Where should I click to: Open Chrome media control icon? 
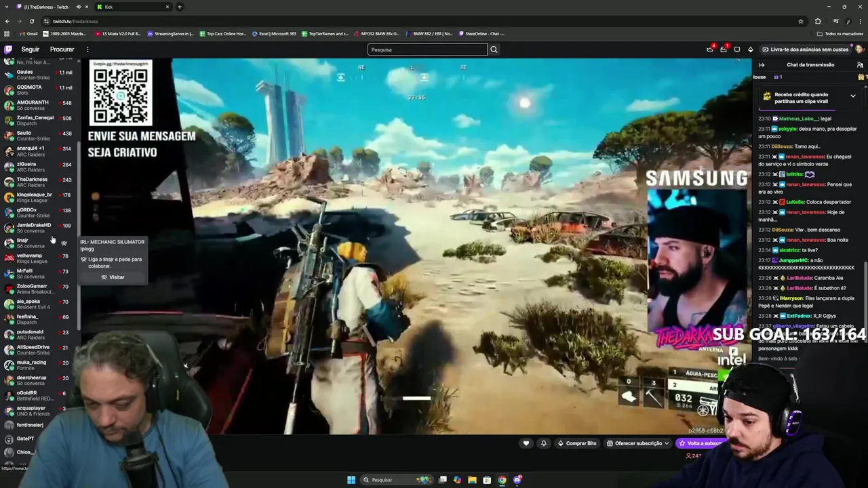click(x=835, y=21)
